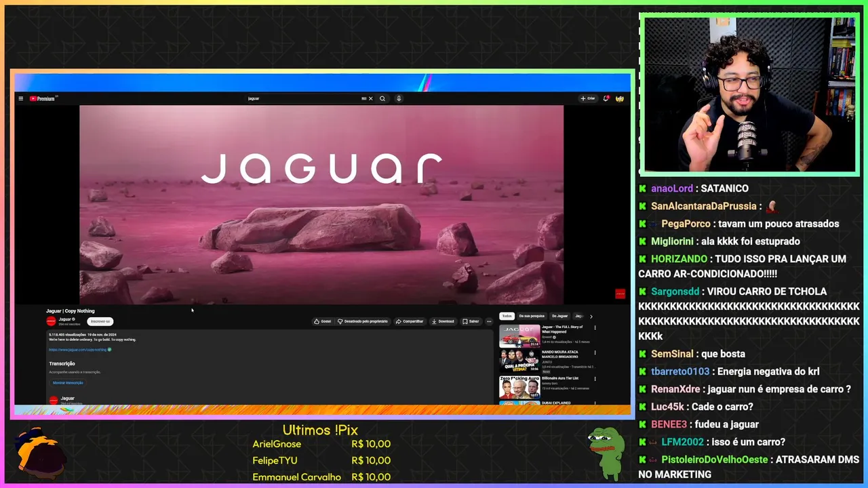Open the YouTube hamburger guide menu
The width and height of the screenshot is (868, 488).
(20, 99)
